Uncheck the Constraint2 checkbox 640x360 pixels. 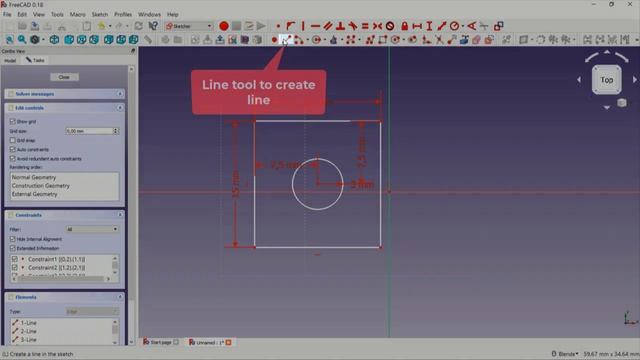pyautogui.click(x=15, y=267)
